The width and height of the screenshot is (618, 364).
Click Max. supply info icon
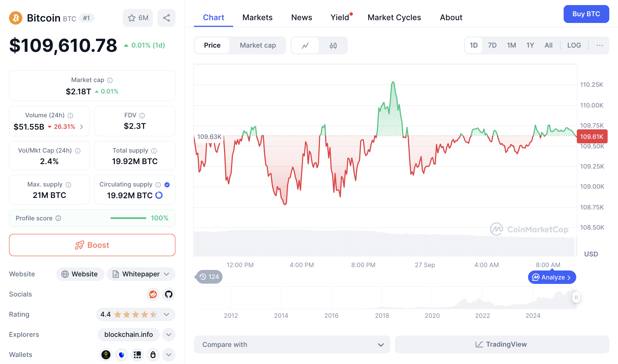(x=68, y=185)
